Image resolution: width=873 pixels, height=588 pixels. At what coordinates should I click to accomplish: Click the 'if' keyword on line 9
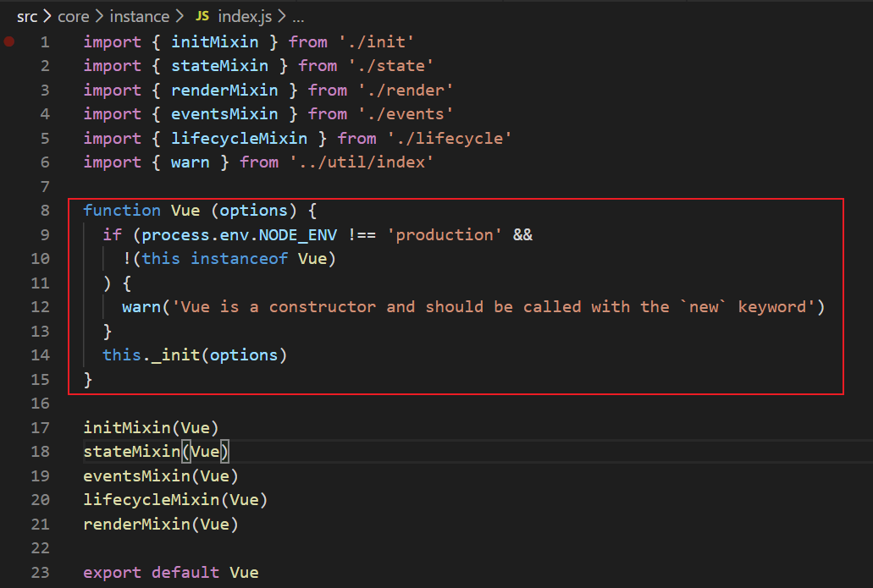[x=113, y=235]
